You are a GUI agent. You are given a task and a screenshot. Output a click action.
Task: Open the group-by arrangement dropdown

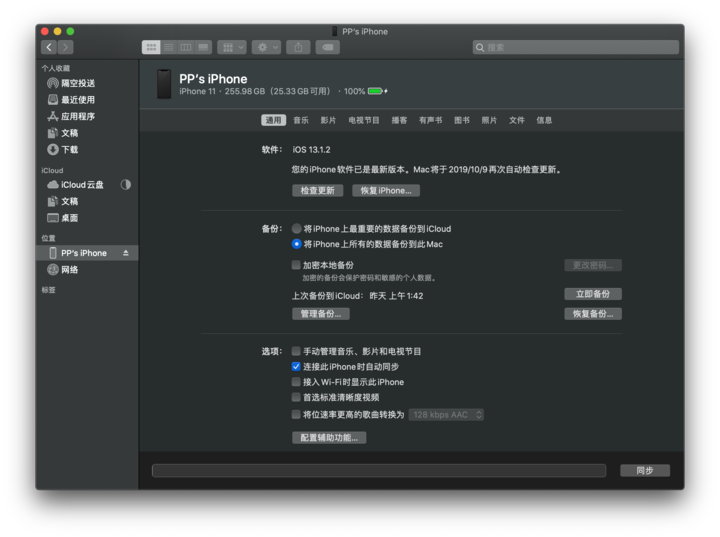click(232, 47)
